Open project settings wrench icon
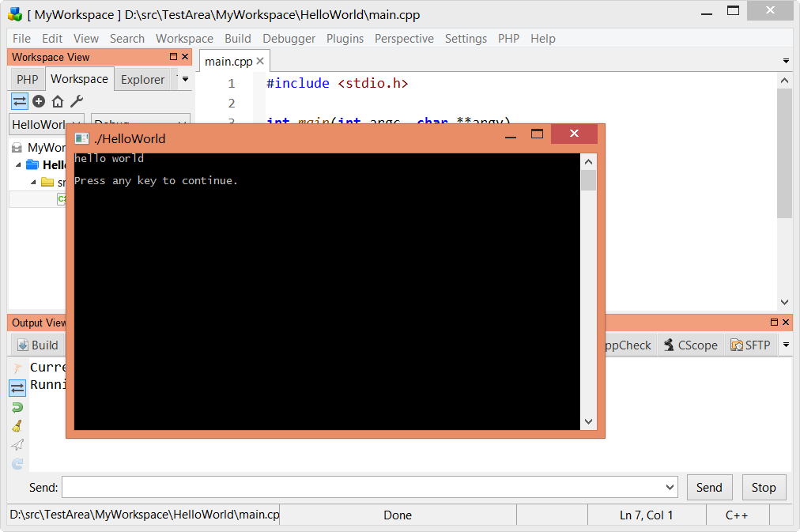 [x=77, y=101]
